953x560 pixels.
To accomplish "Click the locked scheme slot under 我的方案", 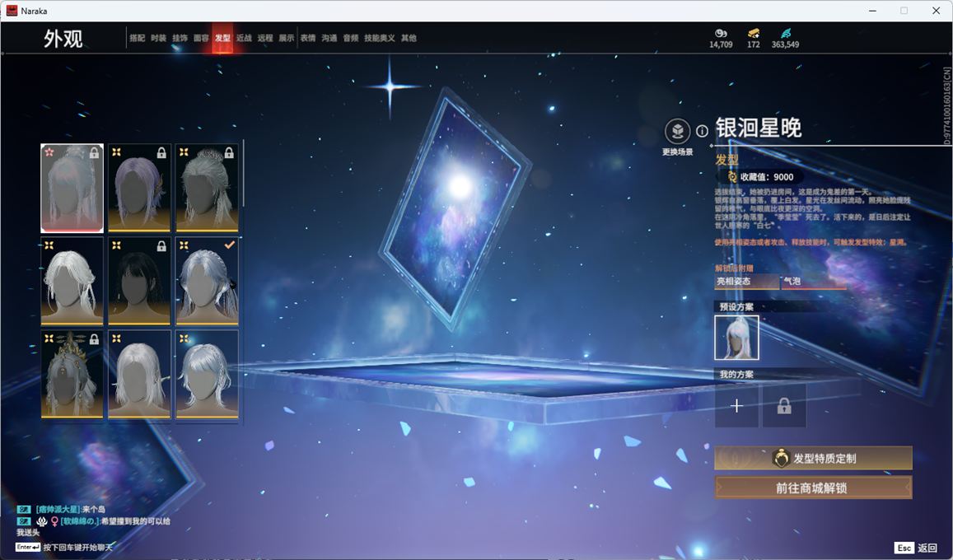I will point(784,406).
